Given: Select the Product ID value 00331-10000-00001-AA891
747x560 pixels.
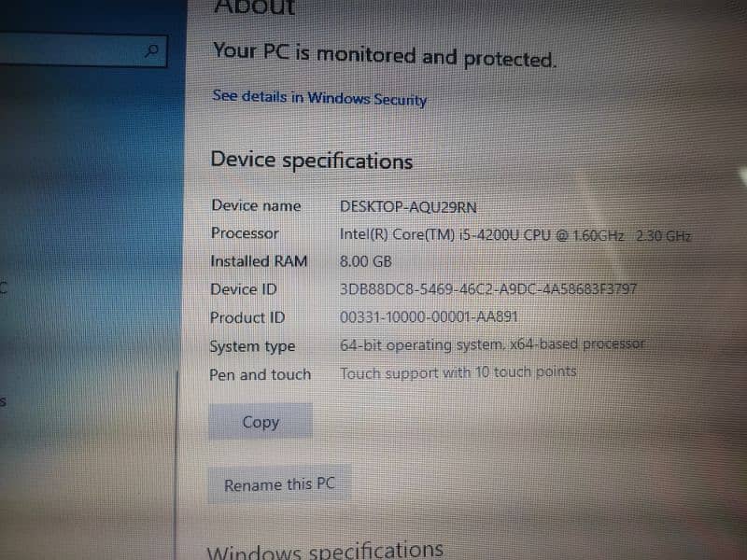Looking at the screenshot, I should pyautogui.click(x=429, y=316).
